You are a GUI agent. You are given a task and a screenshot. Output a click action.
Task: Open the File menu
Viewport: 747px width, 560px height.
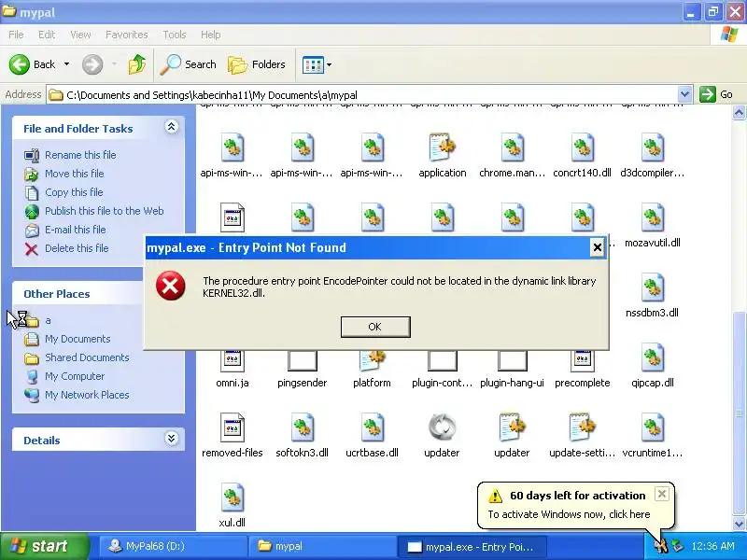point(16,35)
